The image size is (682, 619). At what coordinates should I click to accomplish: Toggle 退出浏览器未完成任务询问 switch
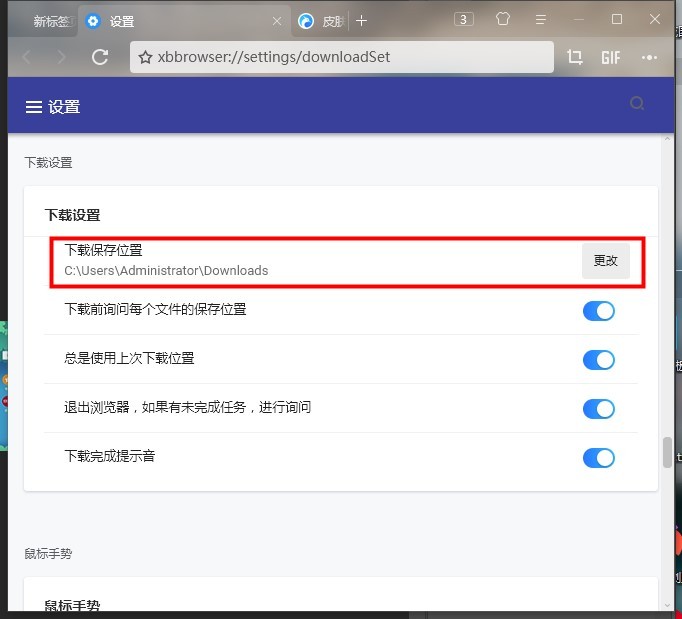(x=598, y=409)
